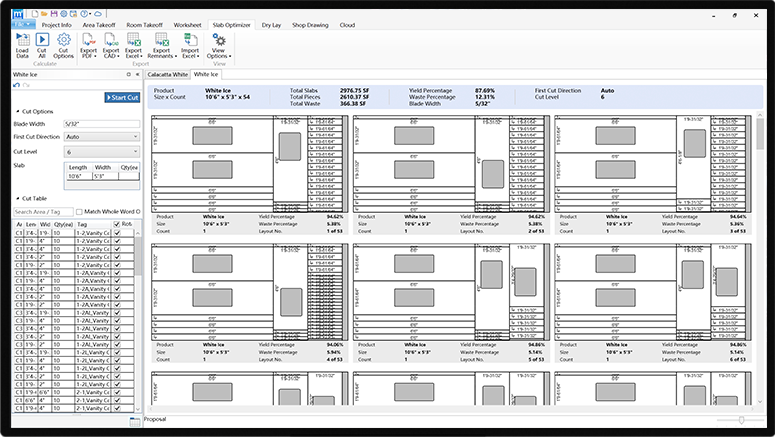The width and height of the screenshot is (775, 437).
Task: Uncheck the first cut table row checkbox
Action: 117,234
